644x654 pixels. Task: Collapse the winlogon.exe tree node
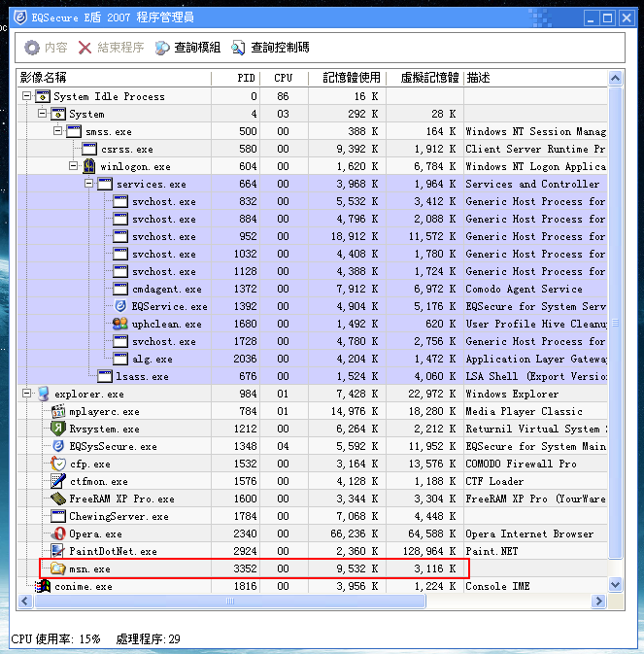click(x=74, y=166)
